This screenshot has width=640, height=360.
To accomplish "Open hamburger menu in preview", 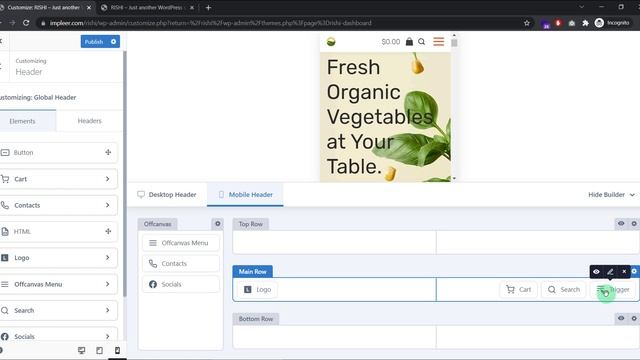I will (x=439, y=42).
